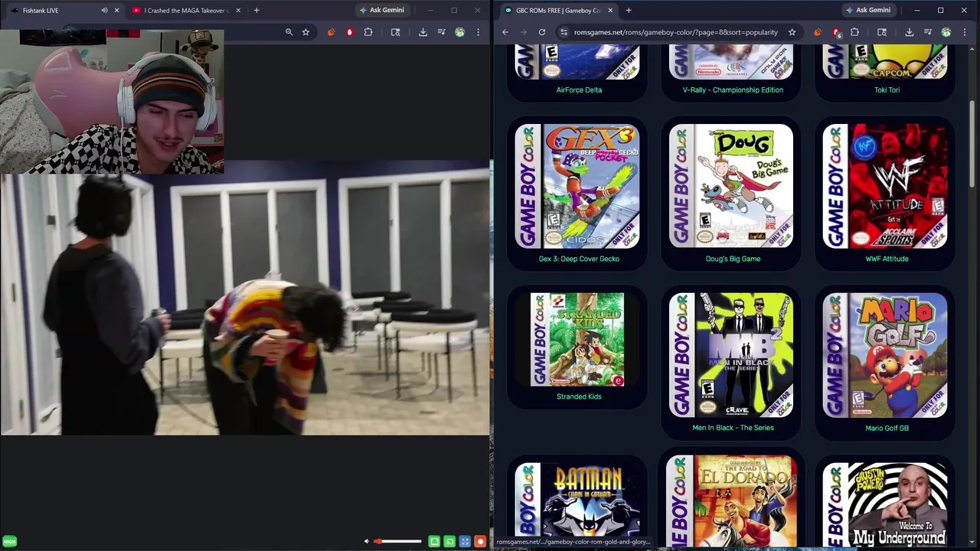Open AirForce Delta link
Screen dimensions: 980x551
pyautogui.click(x=579, y=90)
